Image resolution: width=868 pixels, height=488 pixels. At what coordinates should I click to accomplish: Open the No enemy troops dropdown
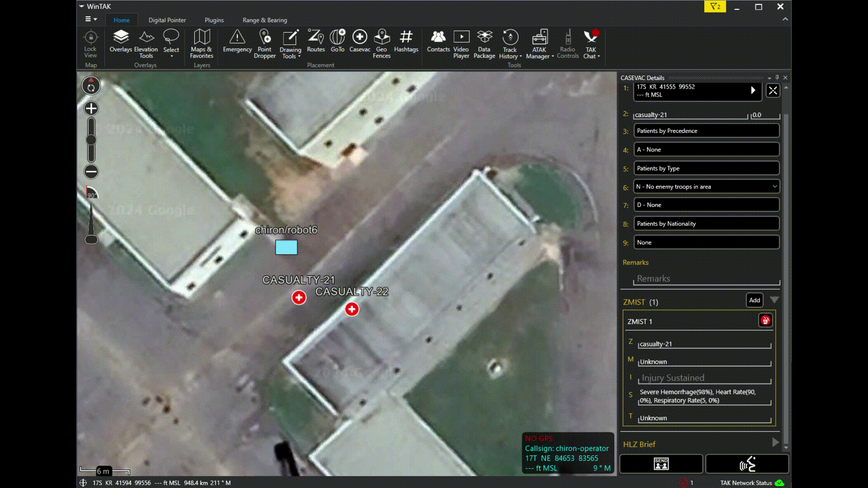707,187
